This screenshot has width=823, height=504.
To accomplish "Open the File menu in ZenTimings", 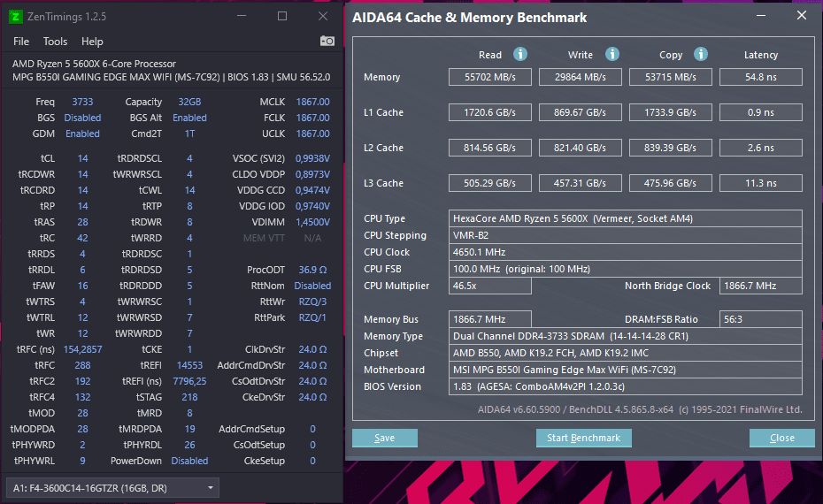I will (21, 42).
